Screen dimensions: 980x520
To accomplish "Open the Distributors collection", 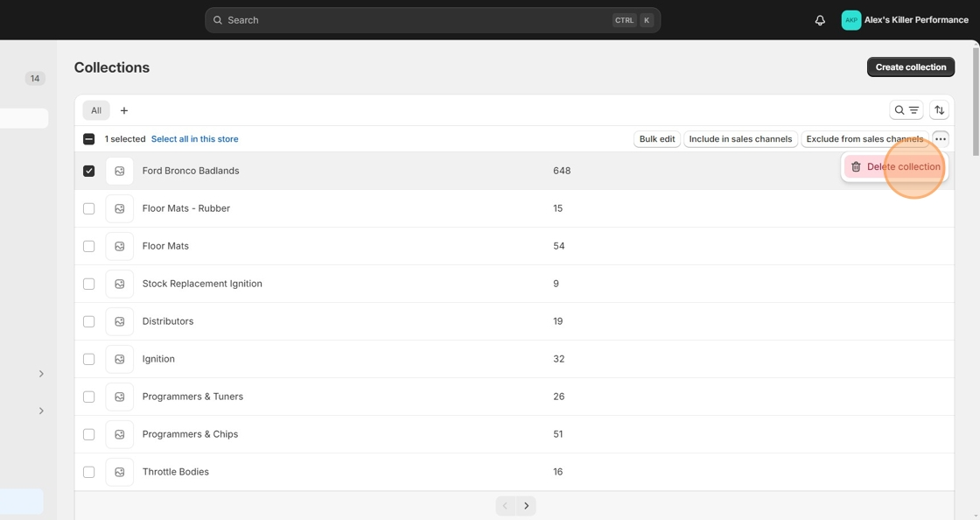I will click(x=167, y=321).
